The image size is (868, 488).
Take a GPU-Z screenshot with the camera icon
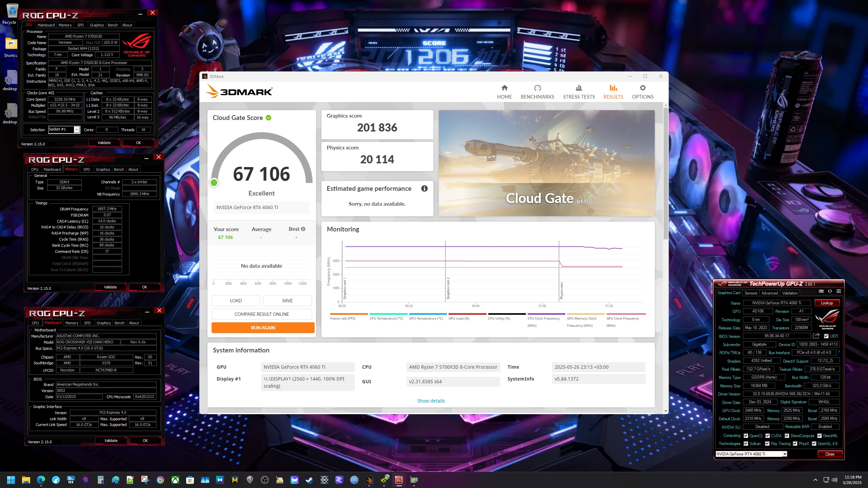coord(821,291)
